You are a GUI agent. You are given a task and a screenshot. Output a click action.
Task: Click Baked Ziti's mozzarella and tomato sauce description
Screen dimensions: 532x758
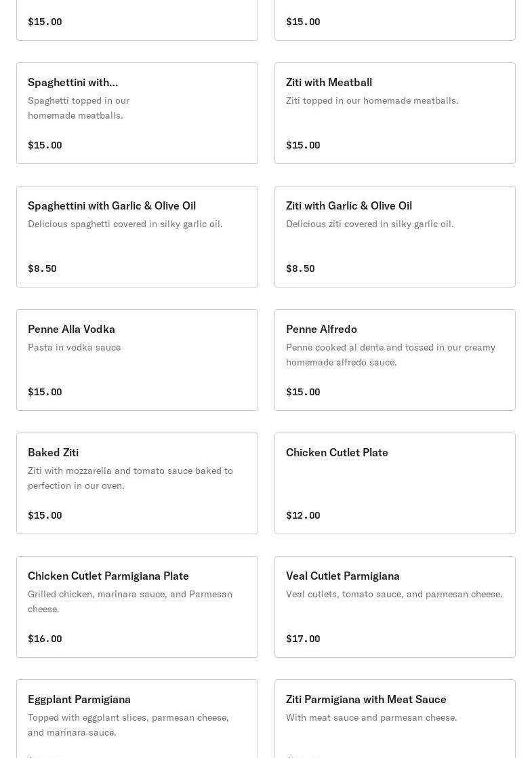tap(130, 478)
